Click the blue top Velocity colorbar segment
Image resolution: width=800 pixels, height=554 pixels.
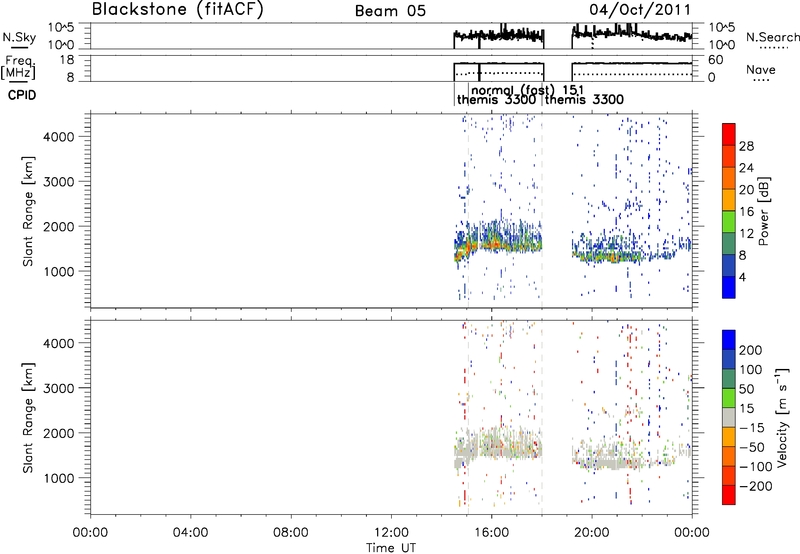pyautogui.click(x=729, y=340)
